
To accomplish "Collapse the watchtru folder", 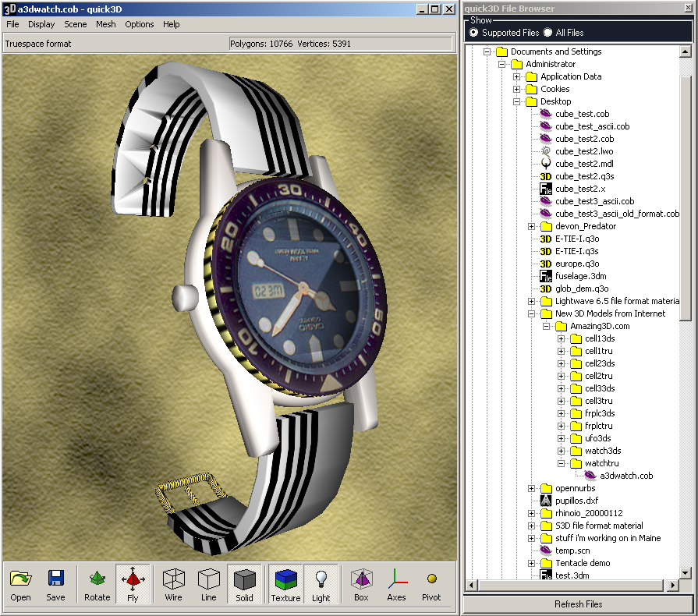I will 561,463.
